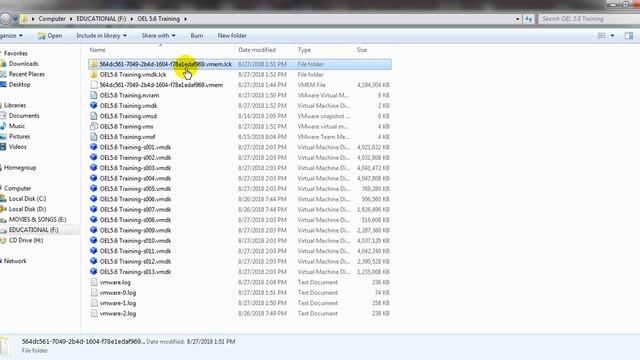
Task: Click the Open toolbar button
Action: coord(50,36)
